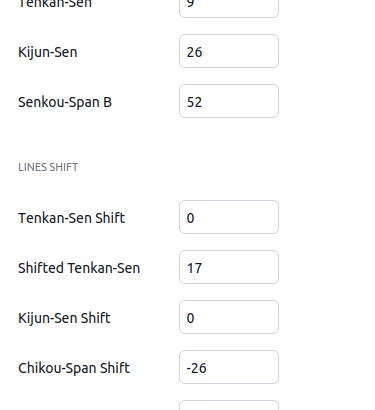Click the LINES SHIFT section heading
The image size is (375, 410).
(x=48, y=167)
